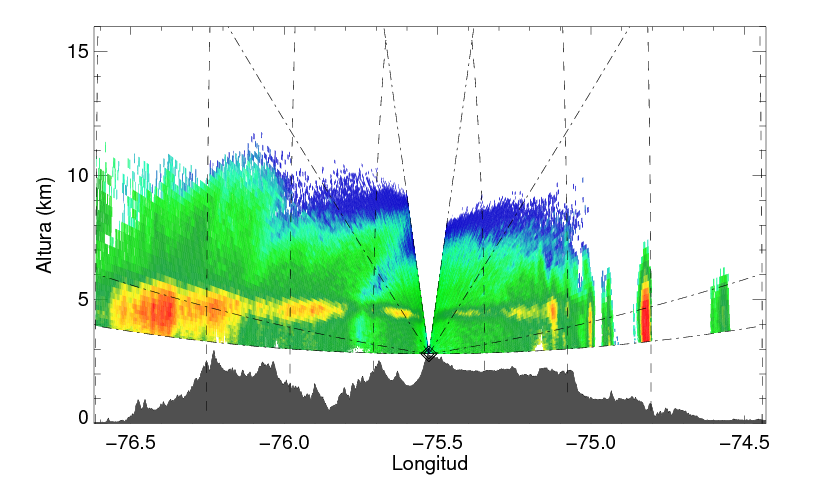Select the -76.5 longitude tick label

[x=131, y=442]
